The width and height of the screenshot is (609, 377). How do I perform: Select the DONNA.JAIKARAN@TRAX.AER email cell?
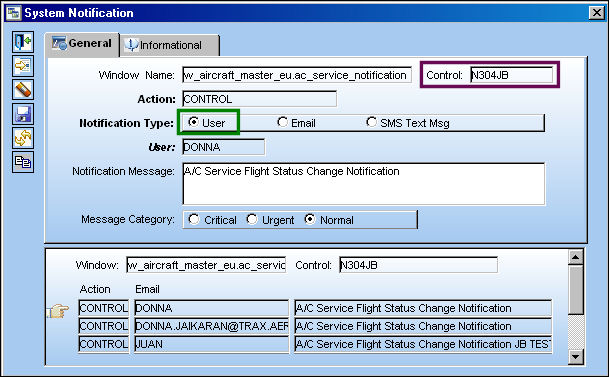212,326
